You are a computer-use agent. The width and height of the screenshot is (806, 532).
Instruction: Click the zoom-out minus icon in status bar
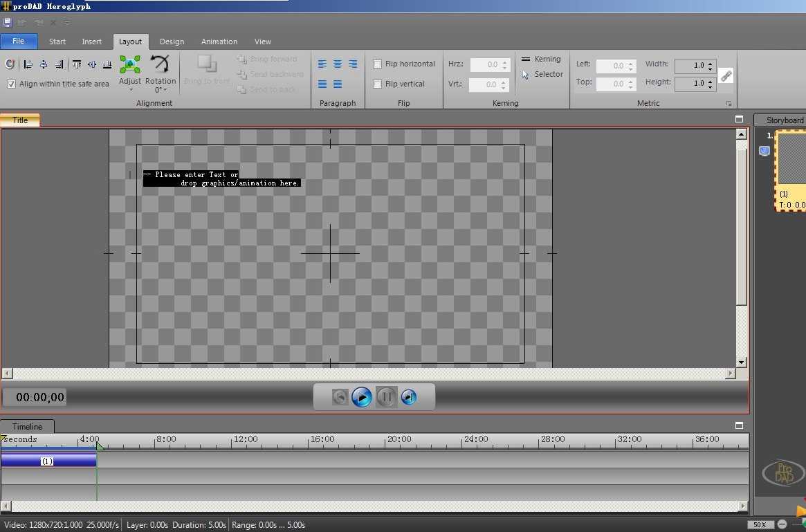(782, 524)
